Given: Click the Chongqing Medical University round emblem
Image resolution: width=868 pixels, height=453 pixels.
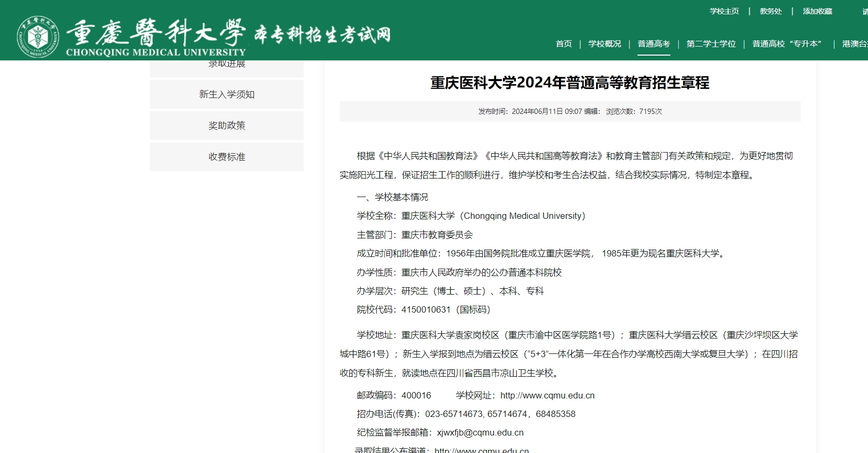Looking at the screenshot, I should click(x=38, y=37).
